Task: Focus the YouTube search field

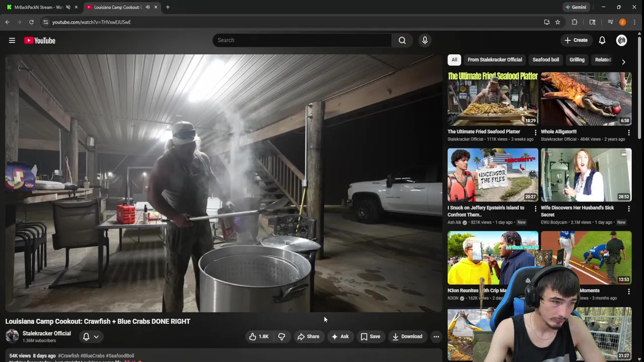Action: tap(302, 40)
